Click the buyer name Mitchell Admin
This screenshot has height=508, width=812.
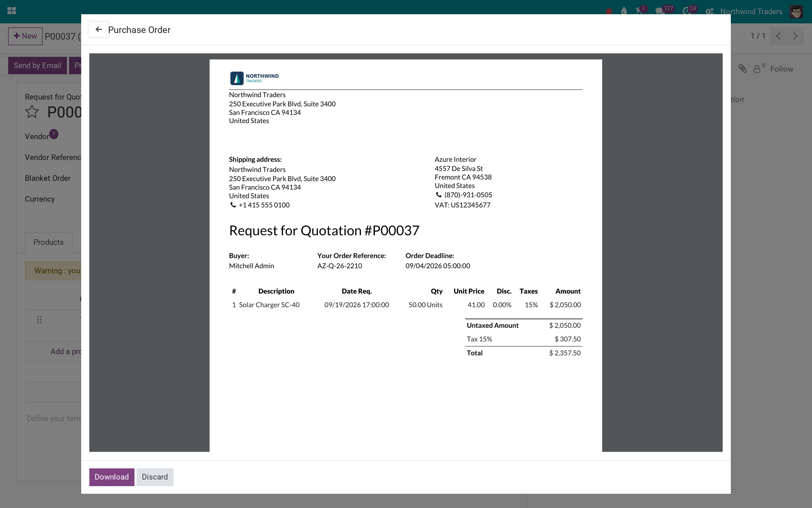point(251,266)
